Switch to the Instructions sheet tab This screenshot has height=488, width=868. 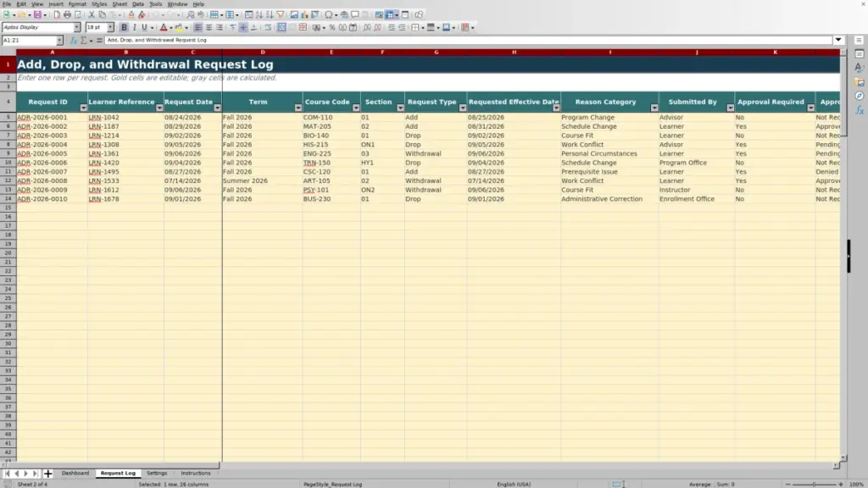(196, 473)
